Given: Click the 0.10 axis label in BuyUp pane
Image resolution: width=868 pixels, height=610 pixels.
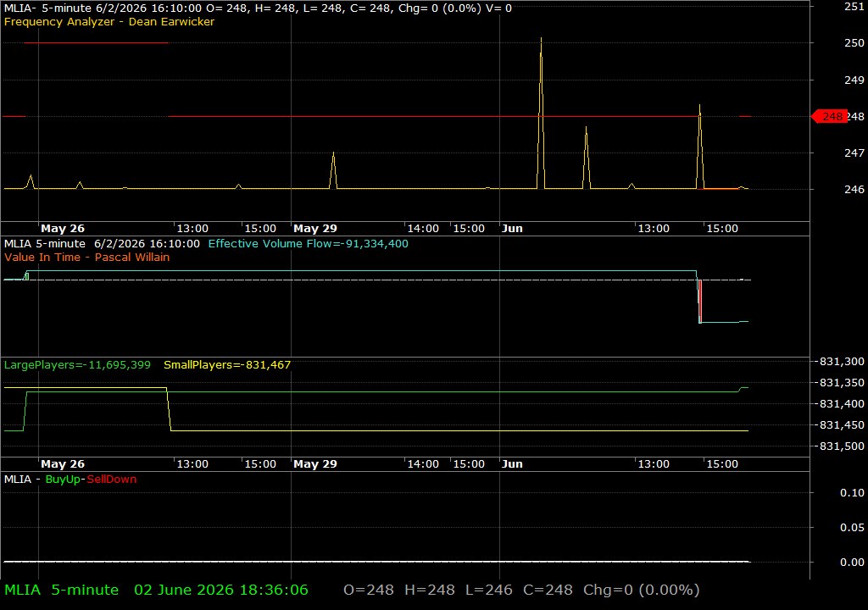Looking at the screenshot, I should (x=852, y=492).
